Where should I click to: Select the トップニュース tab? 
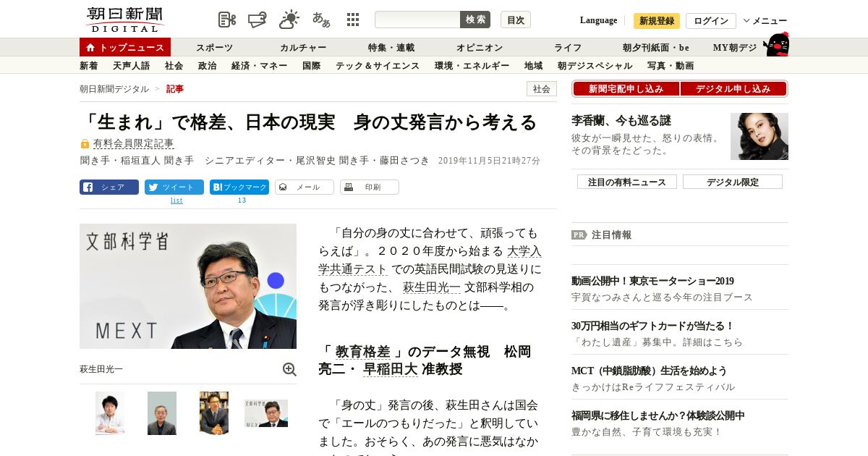click(x=125, y=47)
